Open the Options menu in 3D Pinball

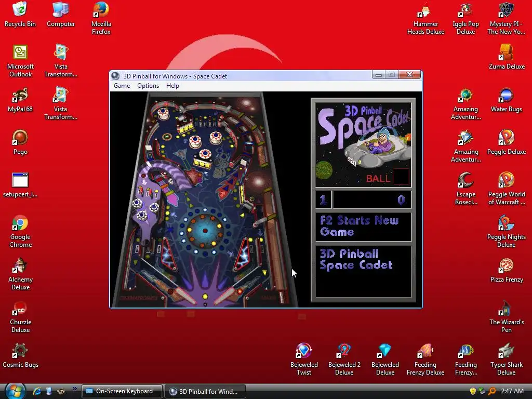(x=148, y=86)
